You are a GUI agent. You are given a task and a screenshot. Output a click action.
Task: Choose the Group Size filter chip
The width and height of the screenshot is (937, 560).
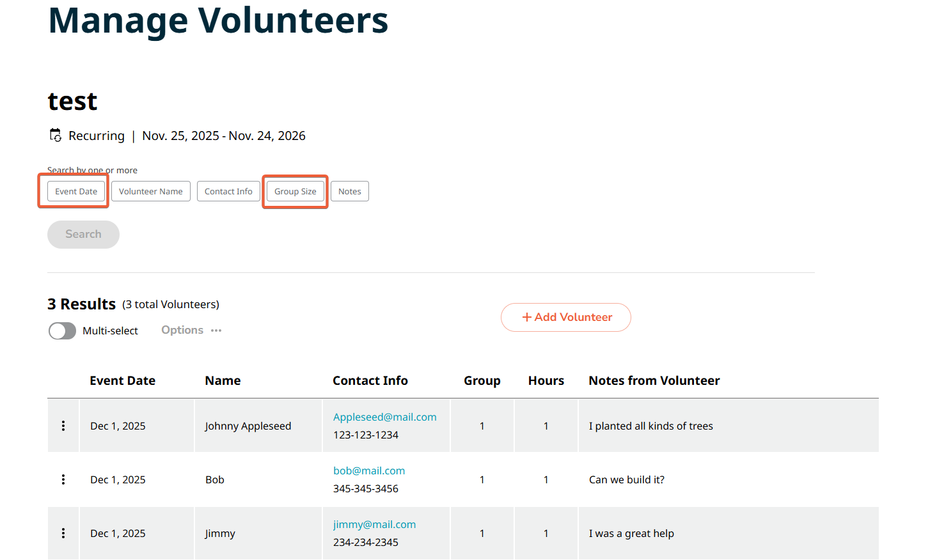point(295,191)
